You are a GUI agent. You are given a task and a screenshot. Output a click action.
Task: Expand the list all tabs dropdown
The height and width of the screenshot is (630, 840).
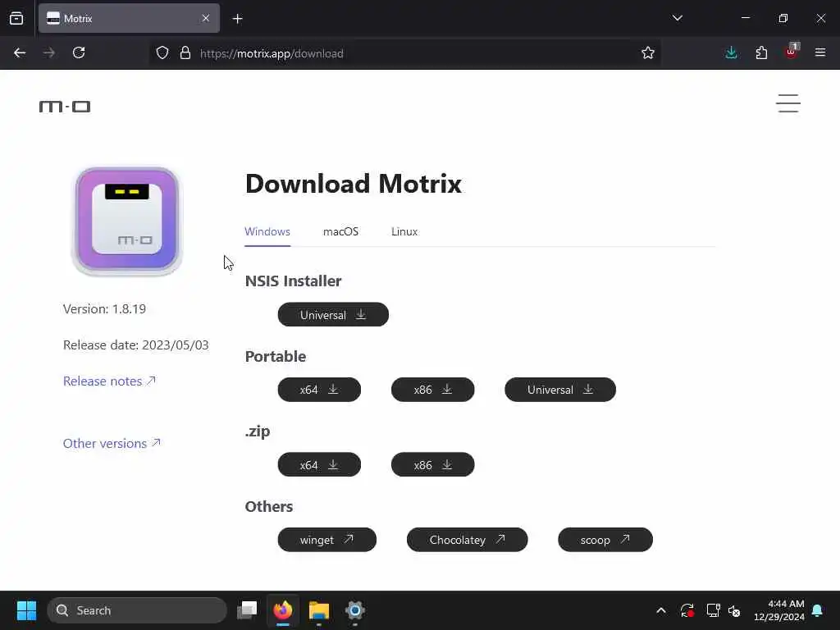[x=677, y=18]
